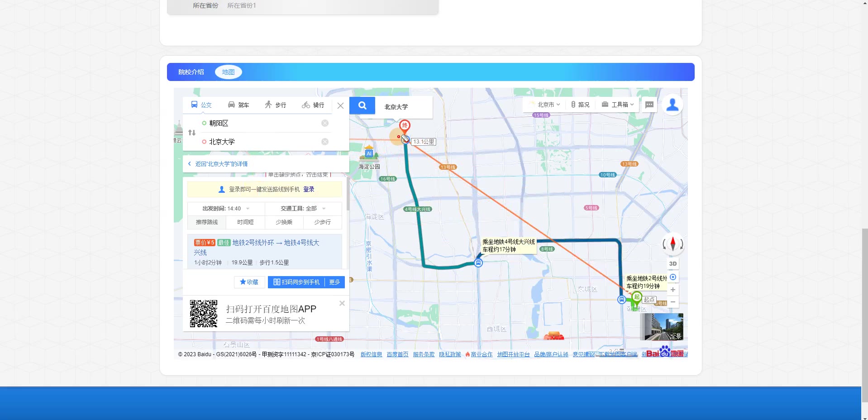
Task: Click the compass north reset
Action: click(x=673, y=244)
